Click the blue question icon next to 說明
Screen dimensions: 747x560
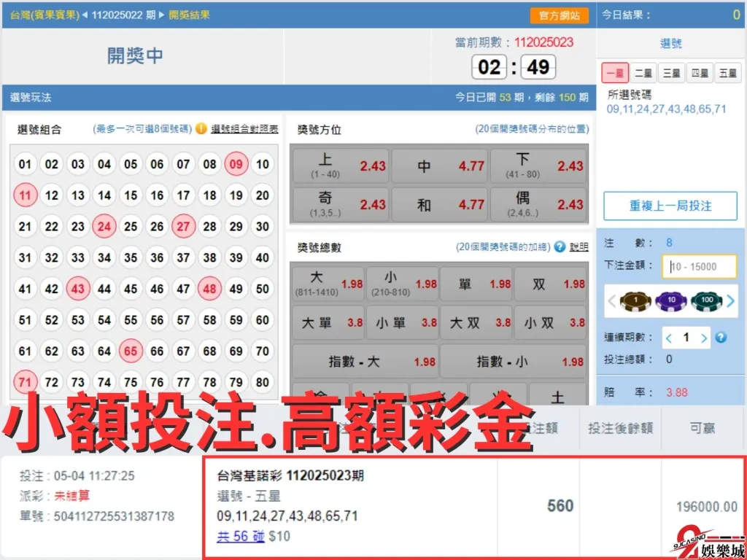(x=560, y=247)
